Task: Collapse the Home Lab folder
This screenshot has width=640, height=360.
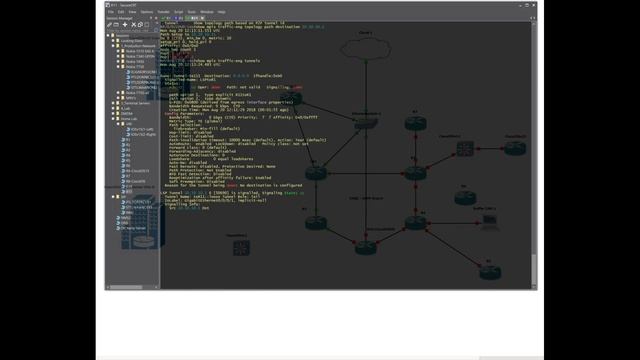Action: [113, 119]
